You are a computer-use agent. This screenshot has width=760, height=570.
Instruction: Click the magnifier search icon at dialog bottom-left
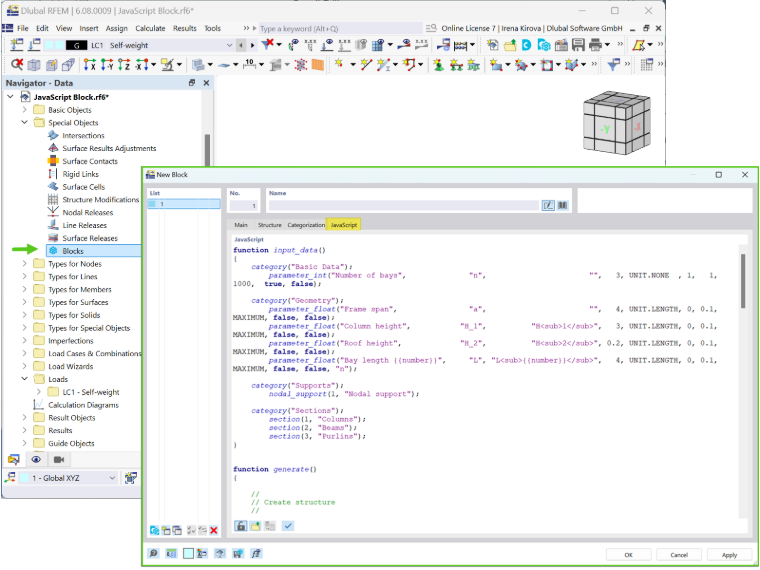pos(153,554)
